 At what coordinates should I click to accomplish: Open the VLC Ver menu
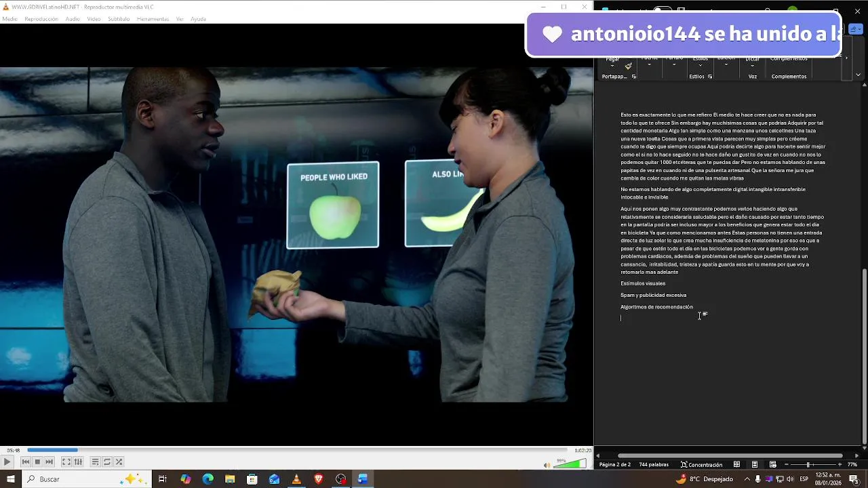click(180, 19)
